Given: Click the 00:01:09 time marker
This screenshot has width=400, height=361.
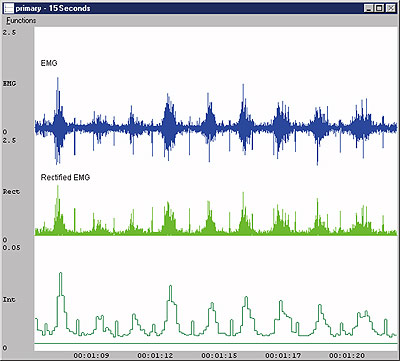Looking at the screenshot, I should [x=91, y=356].
